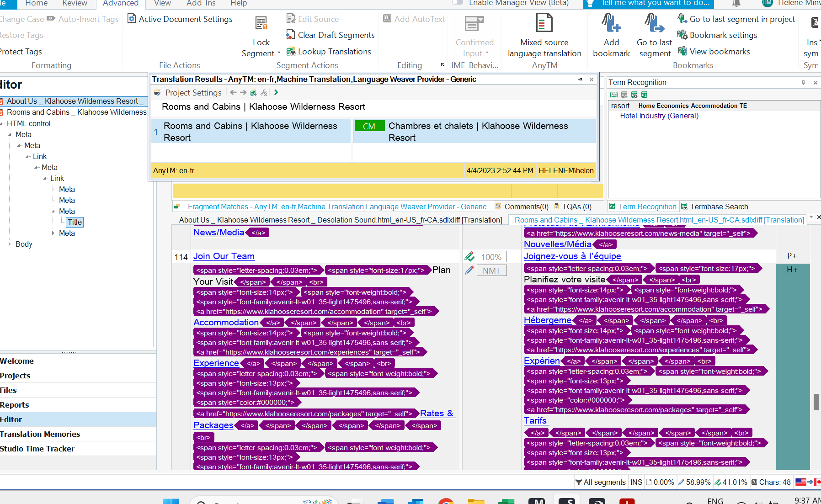Click the Protect Tags command
Screen dimensions: 821x504
pos(21,52)
